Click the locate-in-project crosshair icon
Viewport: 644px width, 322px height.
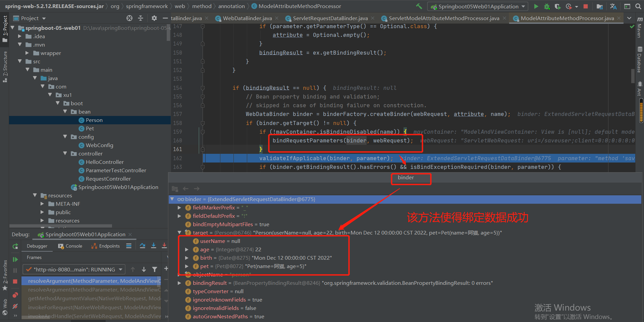point(129,18)
